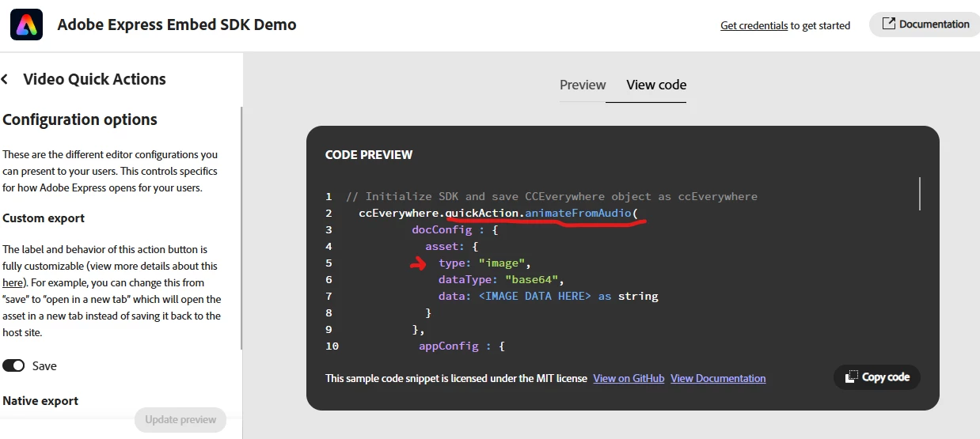This screenshot has width=980, height=439.
Task: Click '<IMAGE DATA HERE>' placeholder in code
Action: pos(535,296)
